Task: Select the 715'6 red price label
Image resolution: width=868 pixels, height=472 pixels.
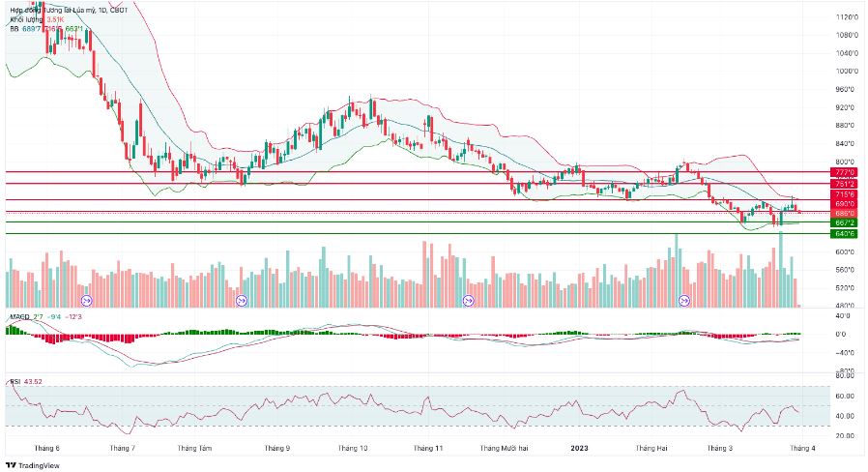Action: [x=844, y=194]
